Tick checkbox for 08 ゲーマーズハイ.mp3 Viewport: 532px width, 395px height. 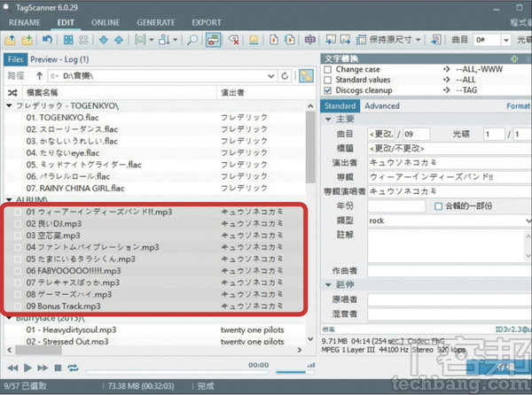(x=18, y=295)
